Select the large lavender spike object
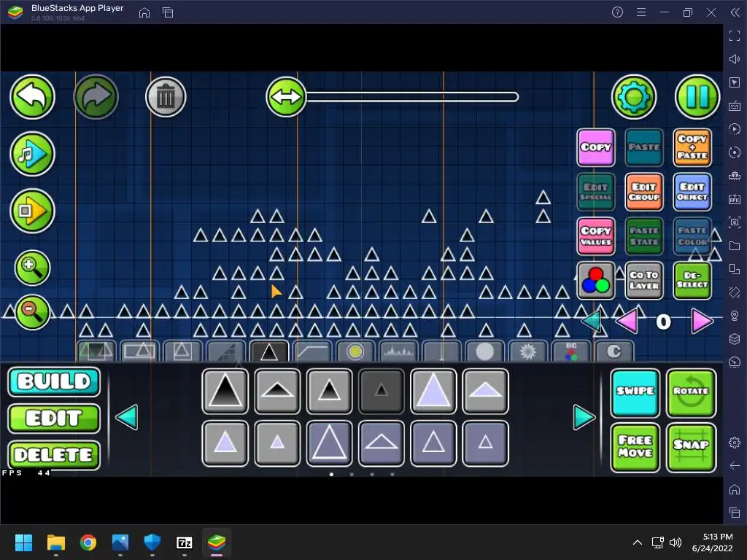747x560 pixels. [433, 391]
